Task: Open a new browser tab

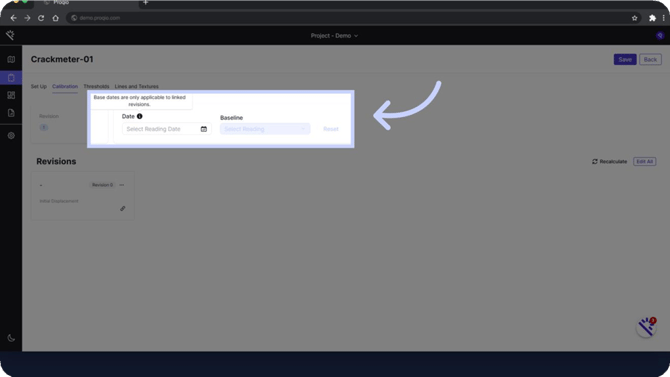Action: [145, 3]
